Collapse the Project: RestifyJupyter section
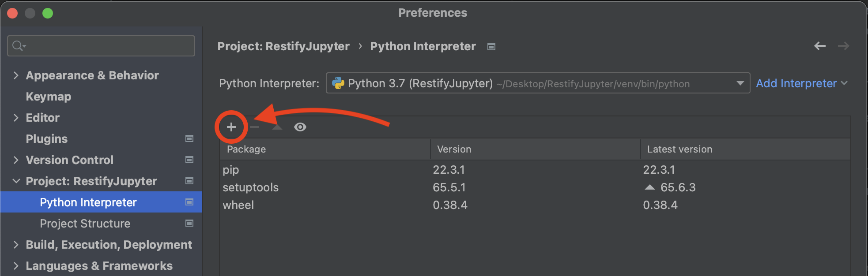This screenshot has height=276, width=868. [16, 181]
